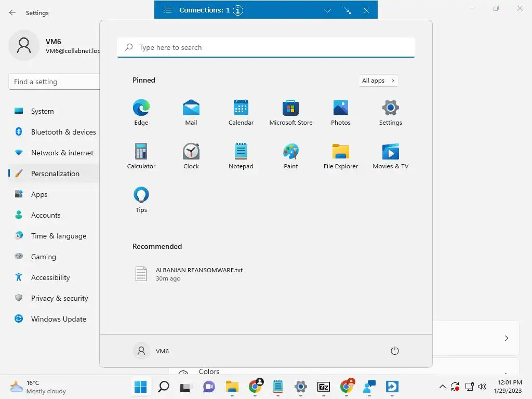Image resolution: width=532 pixels, height=399 pixels.
Task: Click the Settings back arrow
Action: click(12, 12)
